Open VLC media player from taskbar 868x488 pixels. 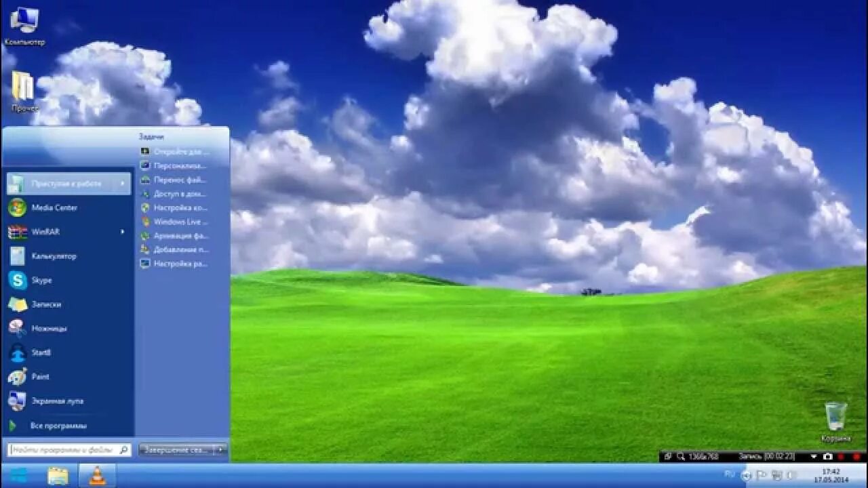tap(98, 476)
